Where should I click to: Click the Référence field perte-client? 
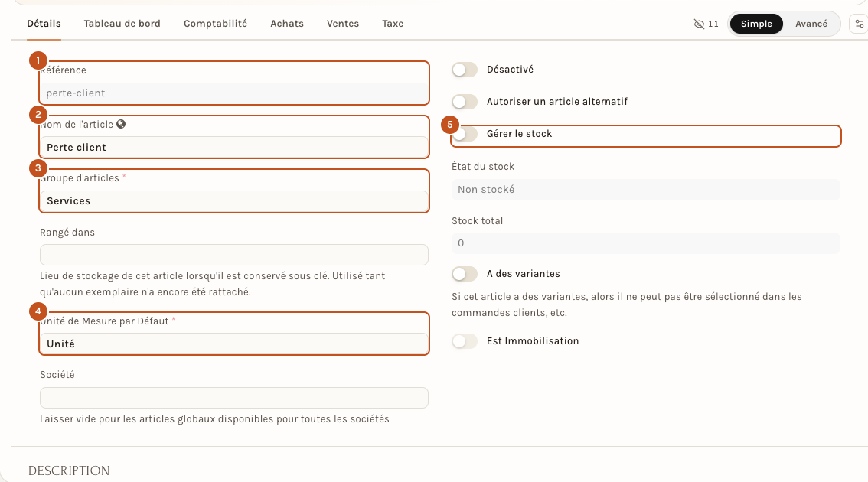tap(234, 93)
